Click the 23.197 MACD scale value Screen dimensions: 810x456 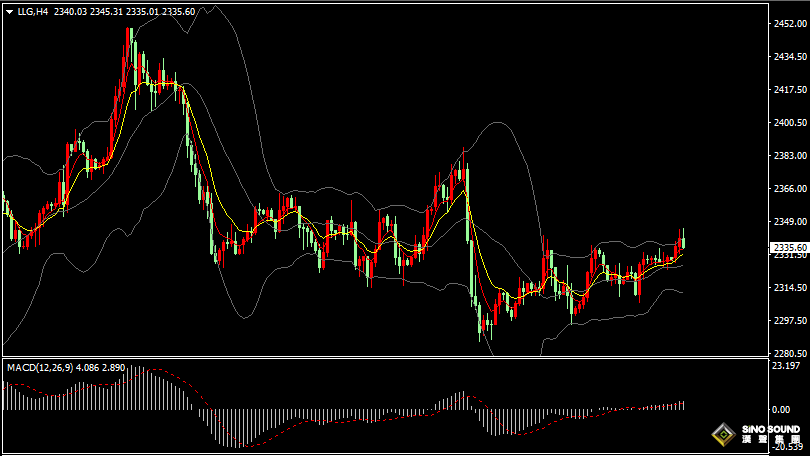coord(787,366)
